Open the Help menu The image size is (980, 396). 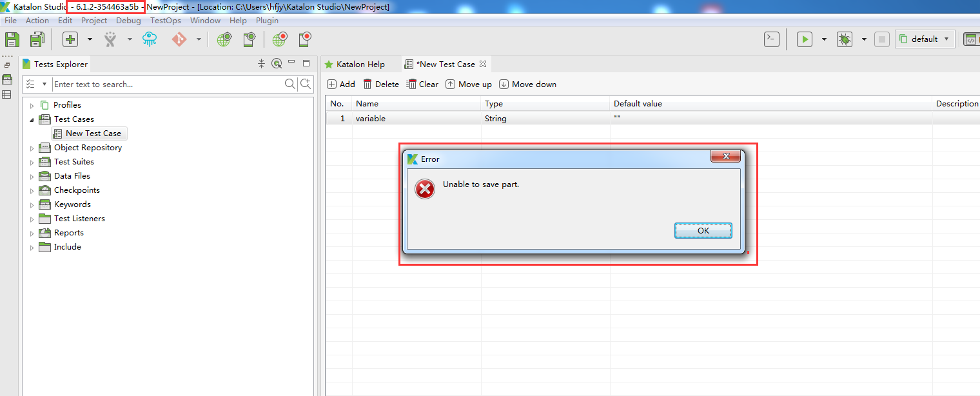click(x=238, y=20)
